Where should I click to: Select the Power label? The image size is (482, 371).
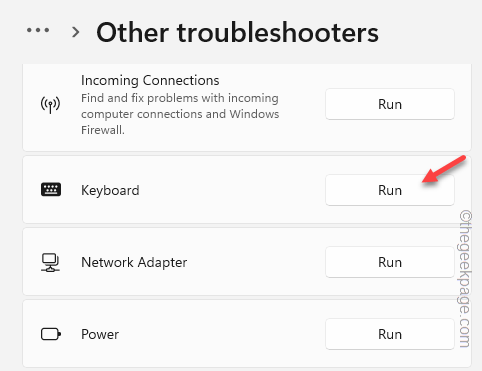[100, 334]
